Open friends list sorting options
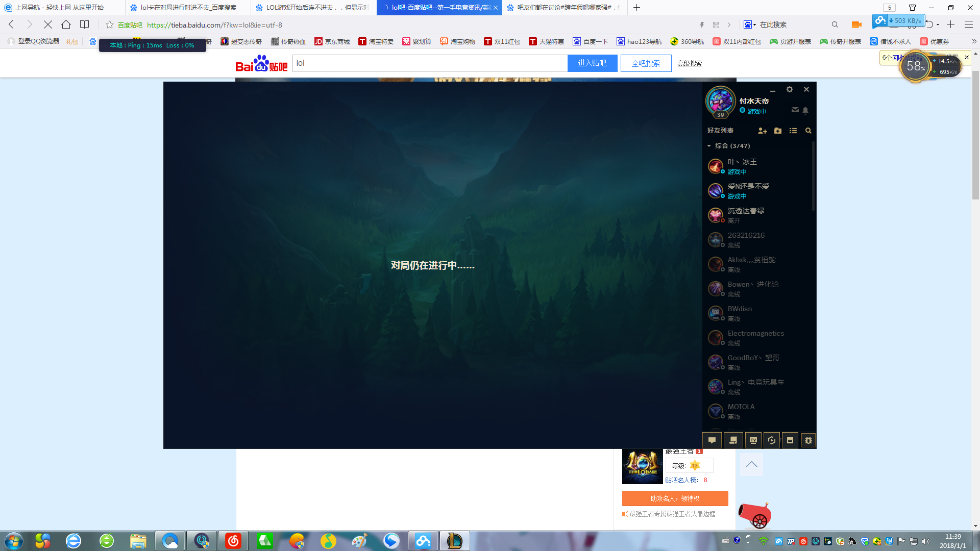The width and height of the screenshot is (980, 551). point(793,131)
